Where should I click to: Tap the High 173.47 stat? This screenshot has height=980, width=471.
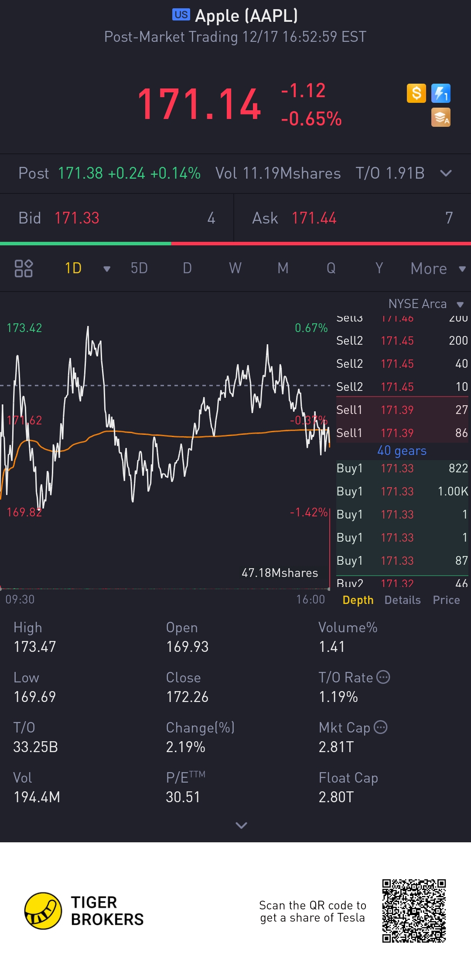(x=35, y=637)
